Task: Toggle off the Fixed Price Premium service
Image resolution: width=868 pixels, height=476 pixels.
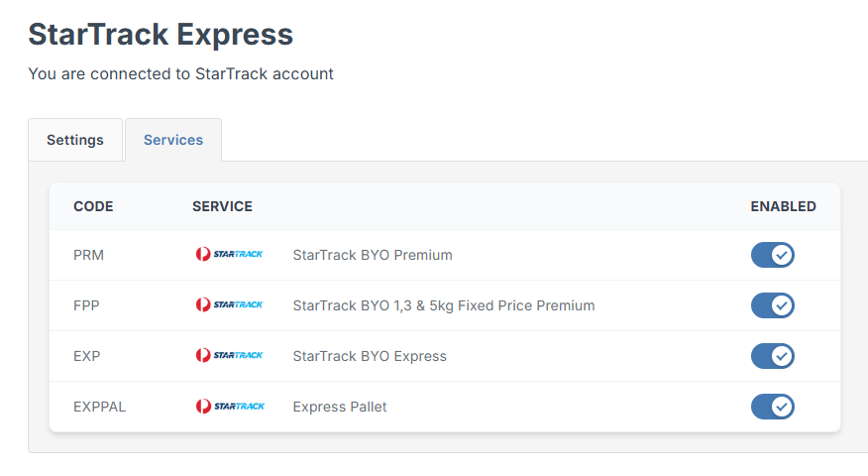Action: [772, 305]
